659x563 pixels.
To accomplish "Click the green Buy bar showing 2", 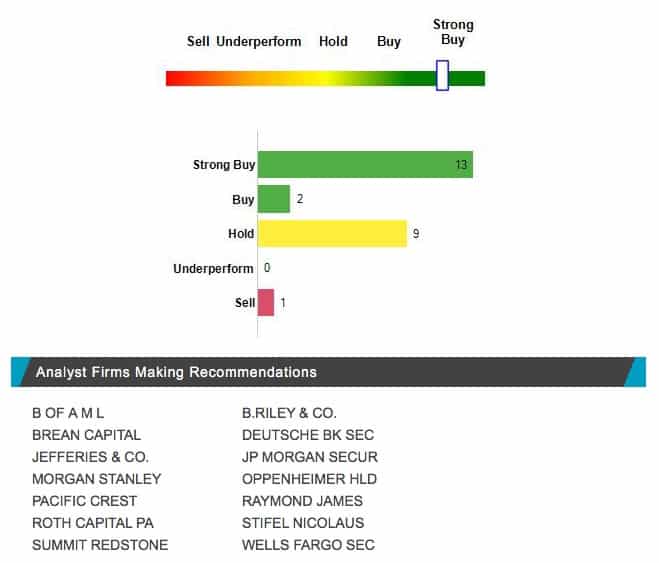I will tap(274, 199).
